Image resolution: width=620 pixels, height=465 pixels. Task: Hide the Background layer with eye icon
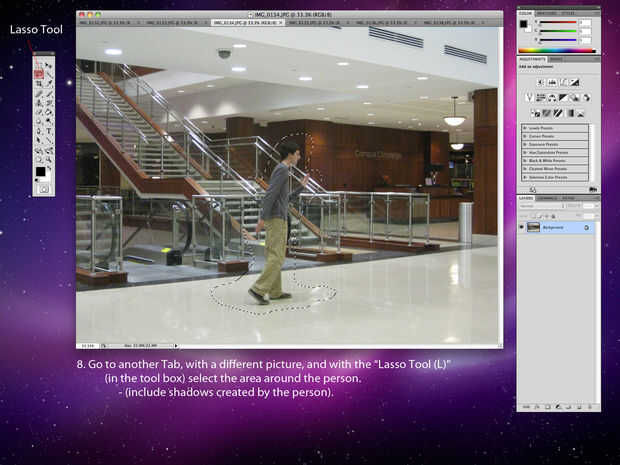[x=522, y=227]
